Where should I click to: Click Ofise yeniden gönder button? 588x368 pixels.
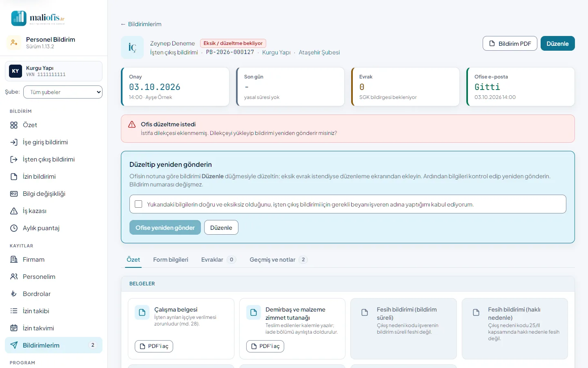165,228
